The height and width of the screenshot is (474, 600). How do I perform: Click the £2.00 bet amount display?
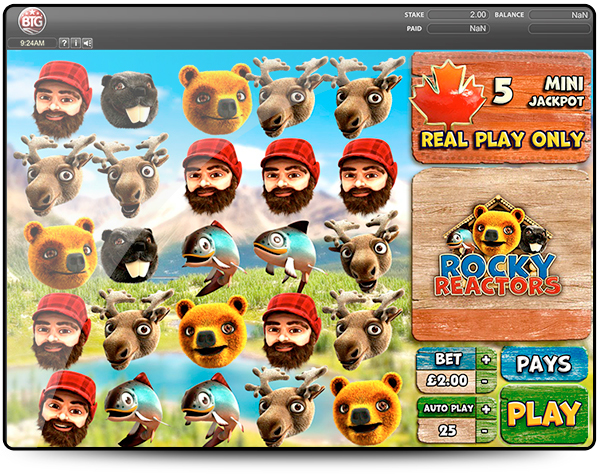[x=445, y=380]
